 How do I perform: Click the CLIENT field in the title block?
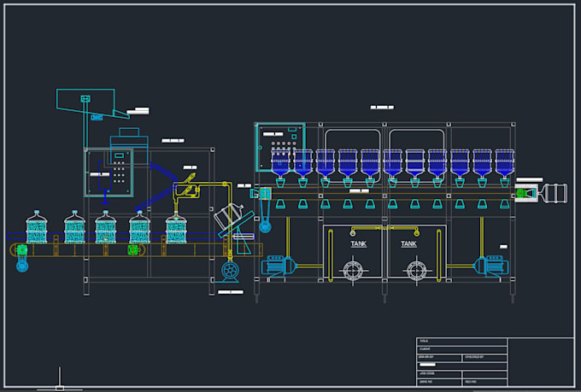coord(461,349)
